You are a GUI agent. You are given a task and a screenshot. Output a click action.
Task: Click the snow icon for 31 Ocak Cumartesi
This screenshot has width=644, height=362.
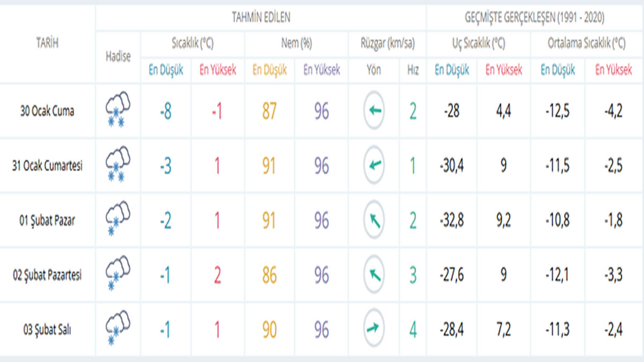click(x=118, y=166)
